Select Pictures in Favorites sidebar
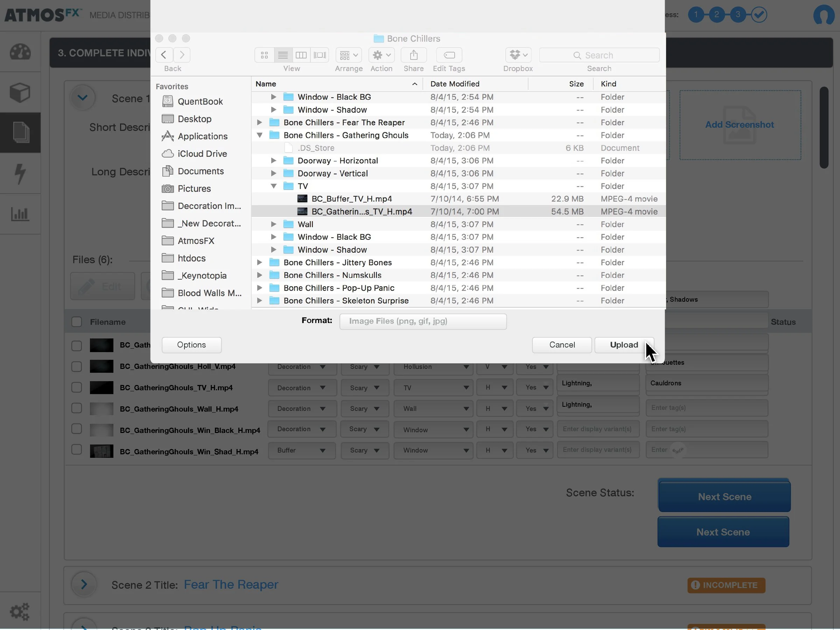Viewport: 840px width, 630px height. pyautogui.click(x=186, y=189)
